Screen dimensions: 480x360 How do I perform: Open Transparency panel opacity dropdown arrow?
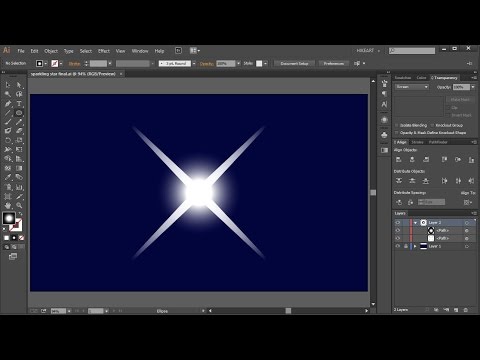473,87
